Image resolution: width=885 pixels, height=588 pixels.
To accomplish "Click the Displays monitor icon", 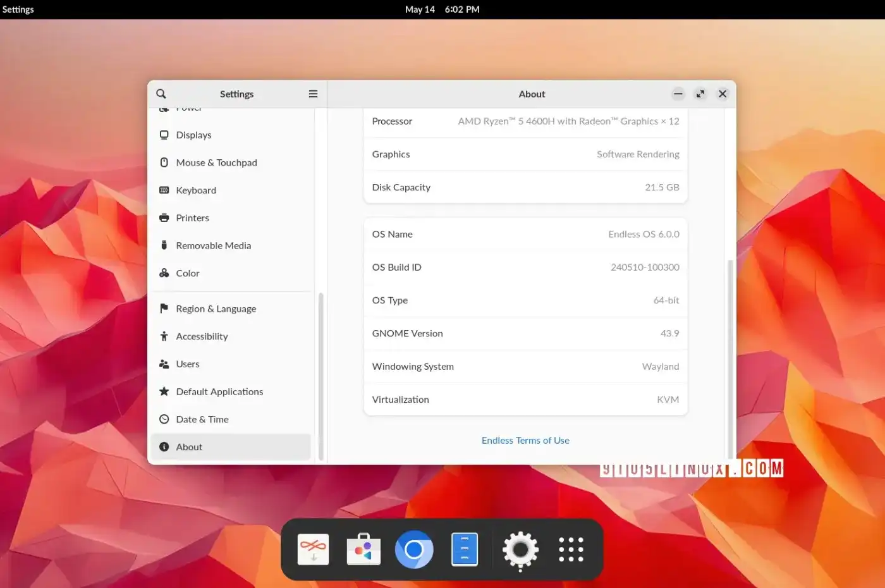I will (164, 135).
